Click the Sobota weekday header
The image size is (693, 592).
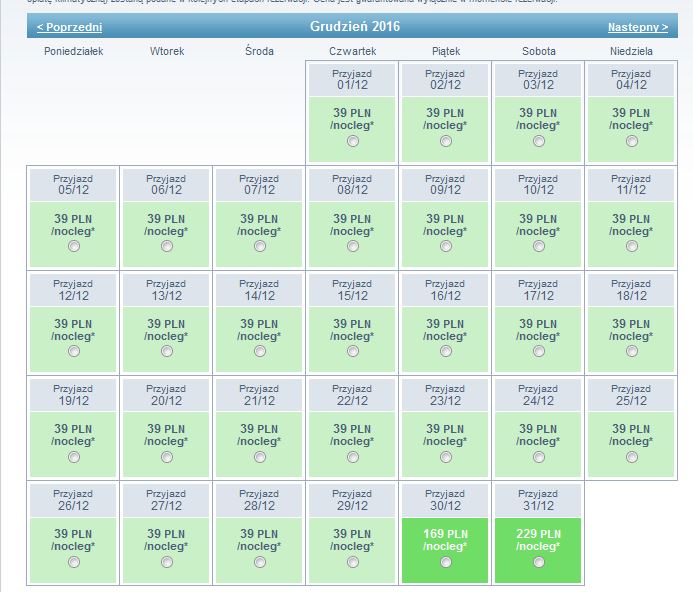point(539,51)
